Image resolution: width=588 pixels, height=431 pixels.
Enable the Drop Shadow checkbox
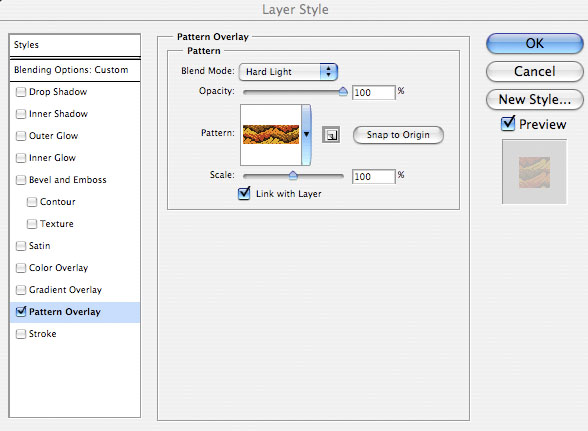[x=21, y=92]
